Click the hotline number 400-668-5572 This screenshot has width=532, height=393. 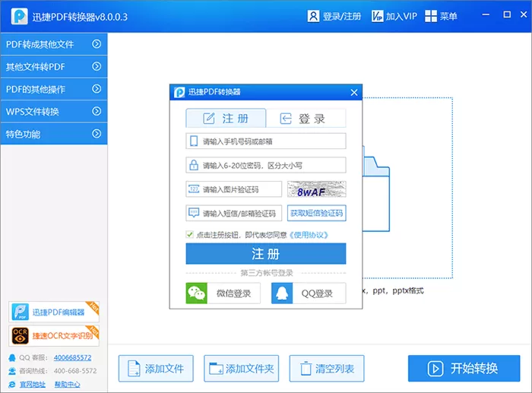point(75,371)
